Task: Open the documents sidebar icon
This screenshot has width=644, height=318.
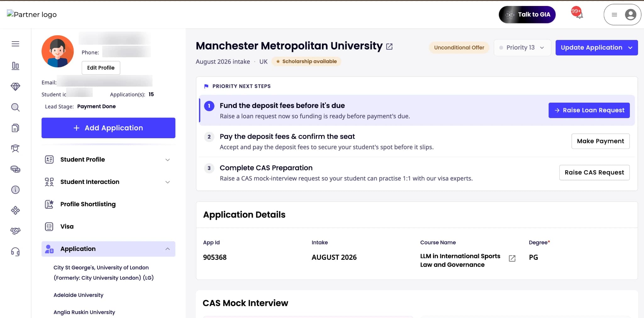Action: [15, 128]
